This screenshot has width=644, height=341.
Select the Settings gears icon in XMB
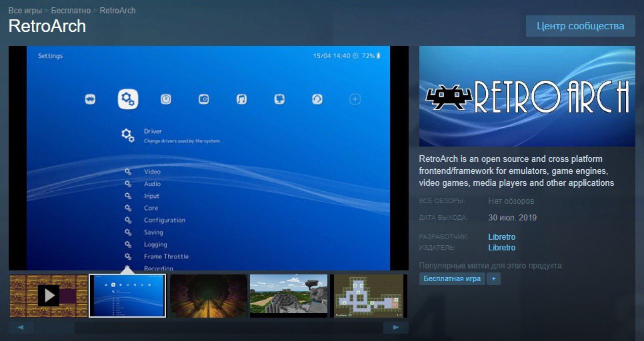128,99
